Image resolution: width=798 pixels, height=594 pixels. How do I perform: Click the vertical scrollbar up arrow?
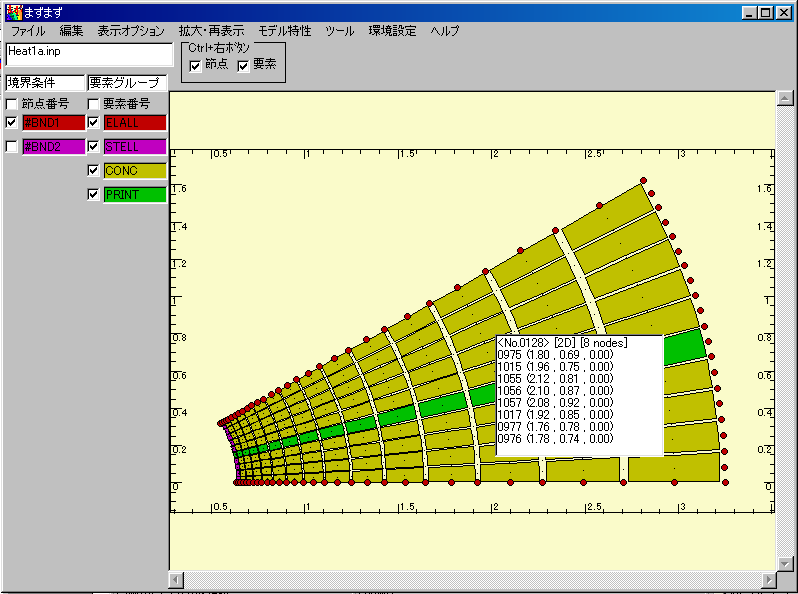[x=785, y=97]
